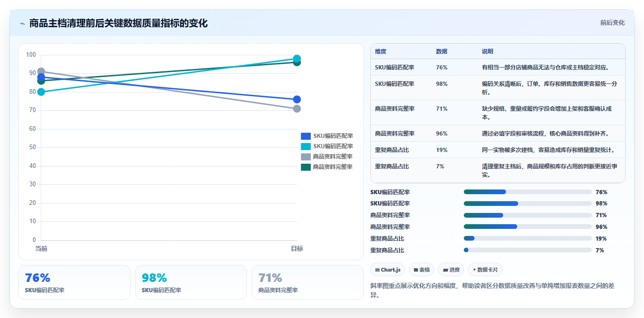Click the footer note starting 斜率图重点展示
Viewport: 644px width, 318px height.
click(x=492, y=291)
